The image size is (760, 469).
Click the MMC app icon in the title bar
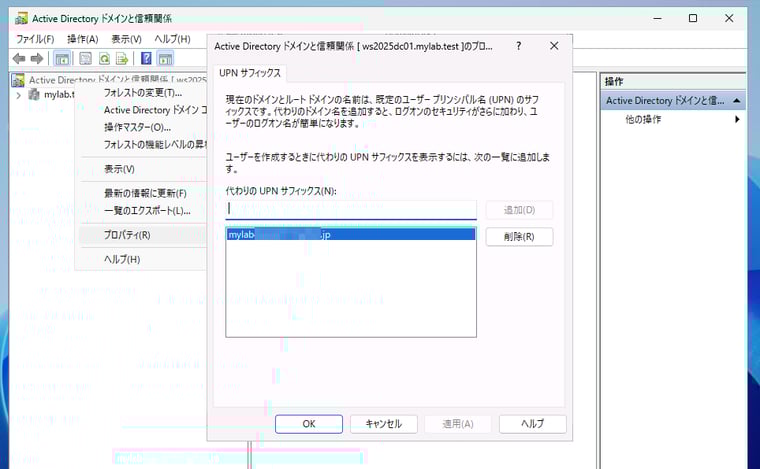(x=21, y=18)
